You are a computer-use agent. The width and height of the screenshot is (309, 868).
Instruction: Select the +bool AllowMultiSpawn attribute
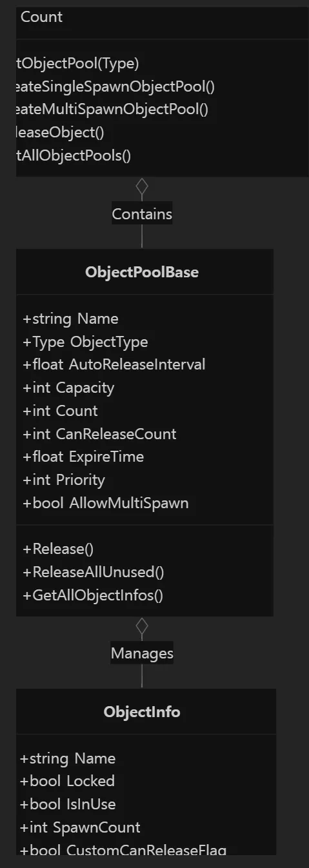(x=106, y=503)
